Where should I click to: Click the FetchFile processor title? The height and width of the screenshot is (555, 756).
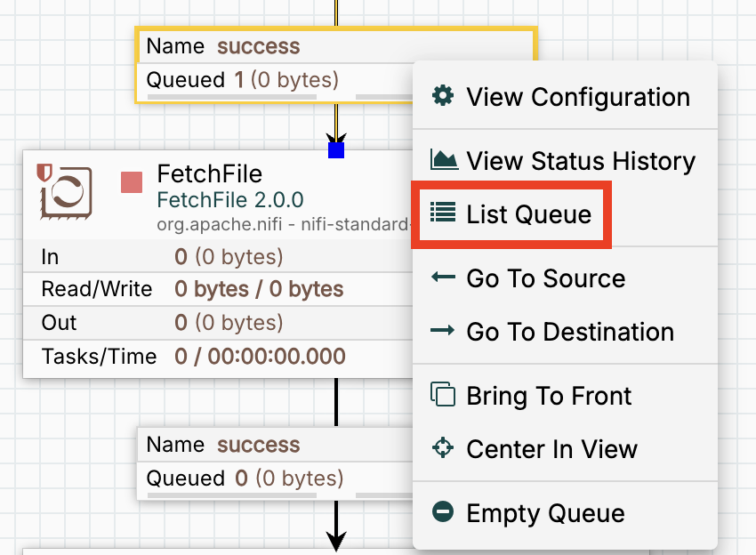pos(209,173)
